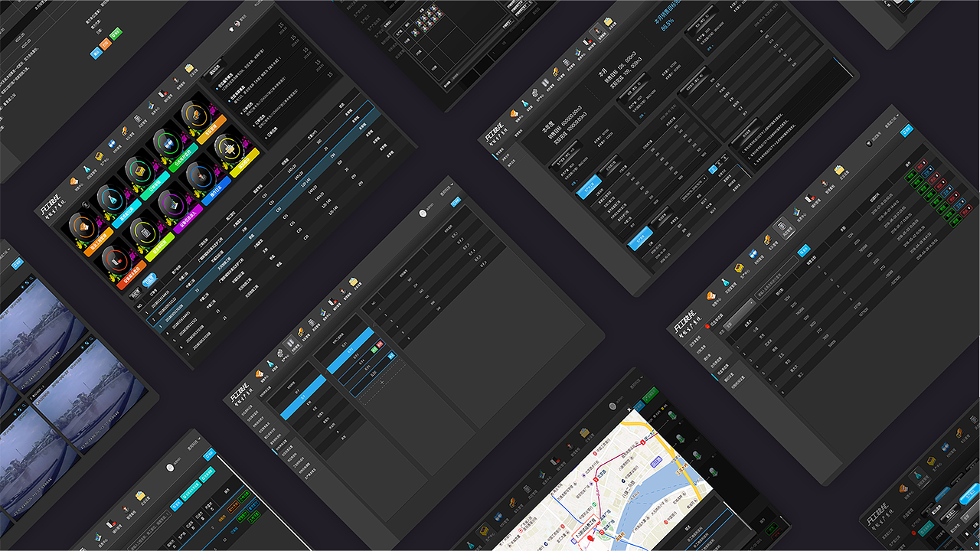The image size is (980, 551).
Task: Click the blue search button beside the search field
Action: 803,249
